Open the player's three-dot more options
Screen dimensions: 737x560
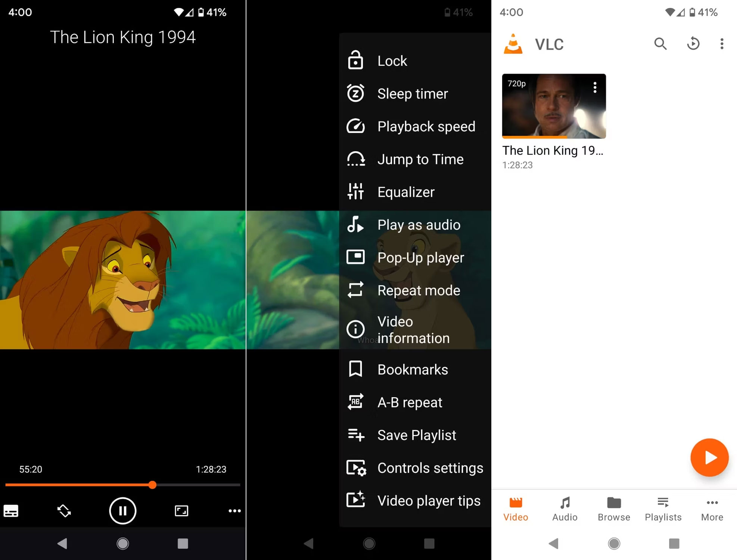[234, 511]
